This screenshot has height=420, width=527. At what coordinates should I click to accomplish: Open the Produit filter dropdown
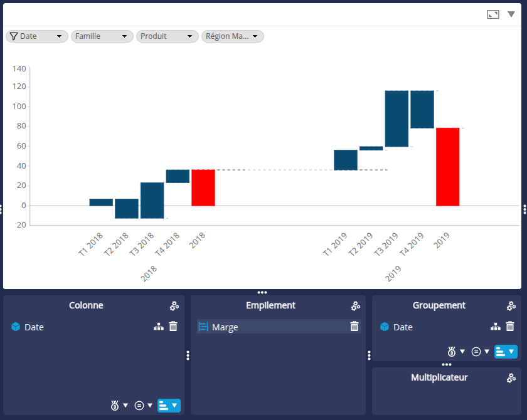[168, 36]
